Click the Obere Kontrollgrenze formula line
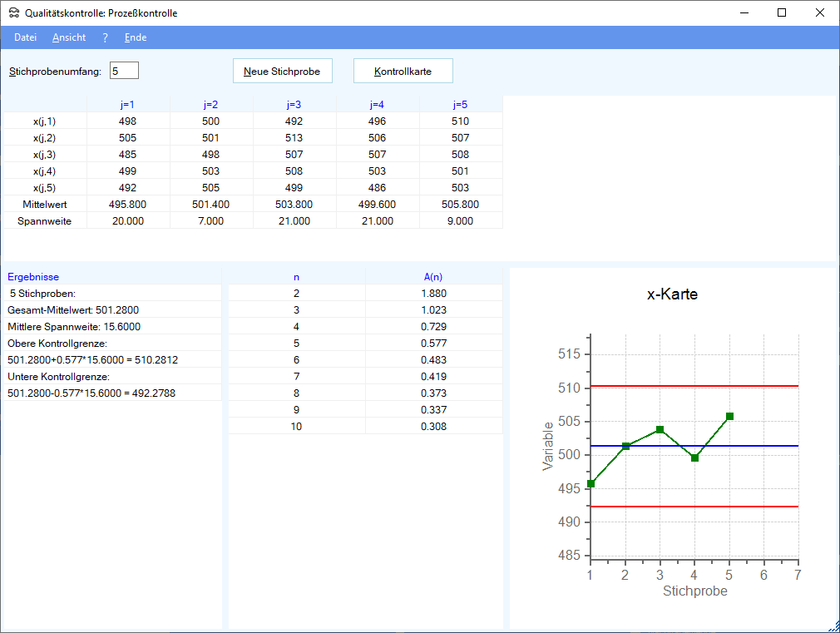 (x=92, y=359)
